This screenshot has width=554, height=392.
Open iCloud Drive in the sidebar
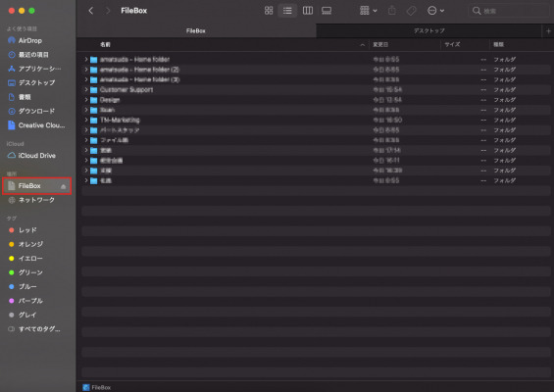click(36, 156)
